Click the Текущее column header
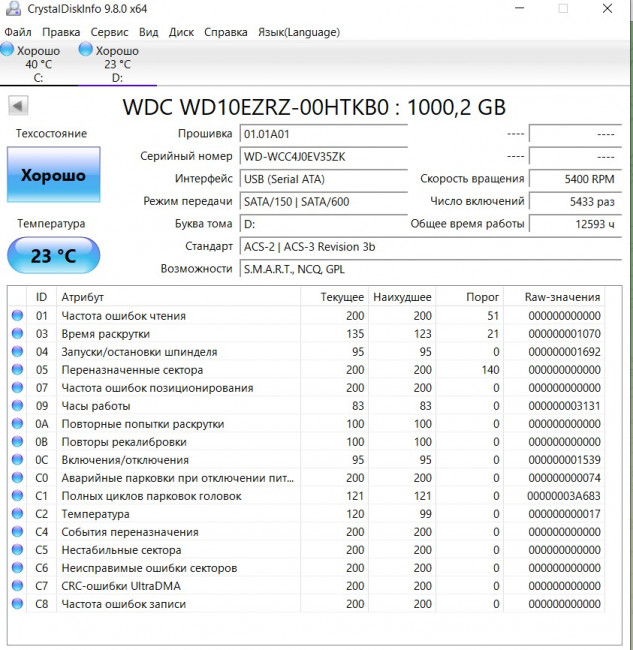 click(x=334, y=297)
